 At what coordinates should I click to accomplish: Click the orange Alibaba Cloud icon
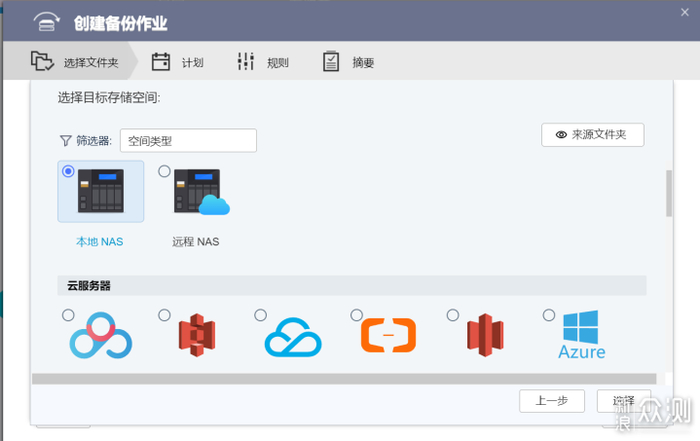(x=388, y=335)
